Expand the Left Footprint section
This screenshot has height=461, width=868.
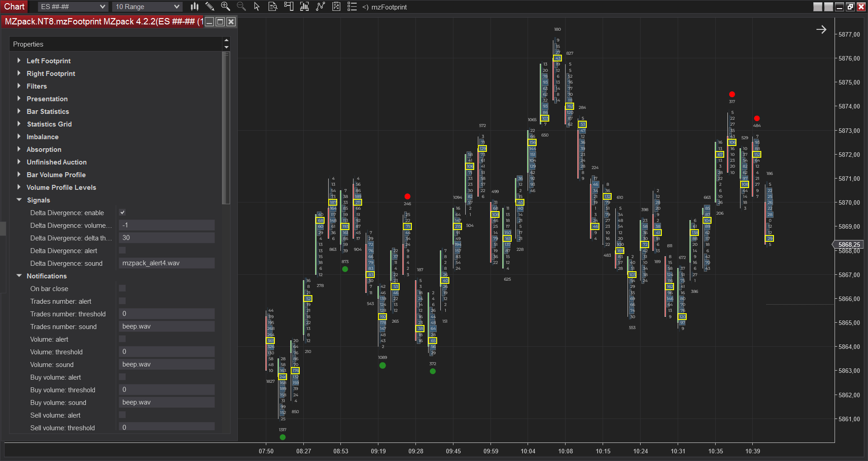tap(19, 61)
